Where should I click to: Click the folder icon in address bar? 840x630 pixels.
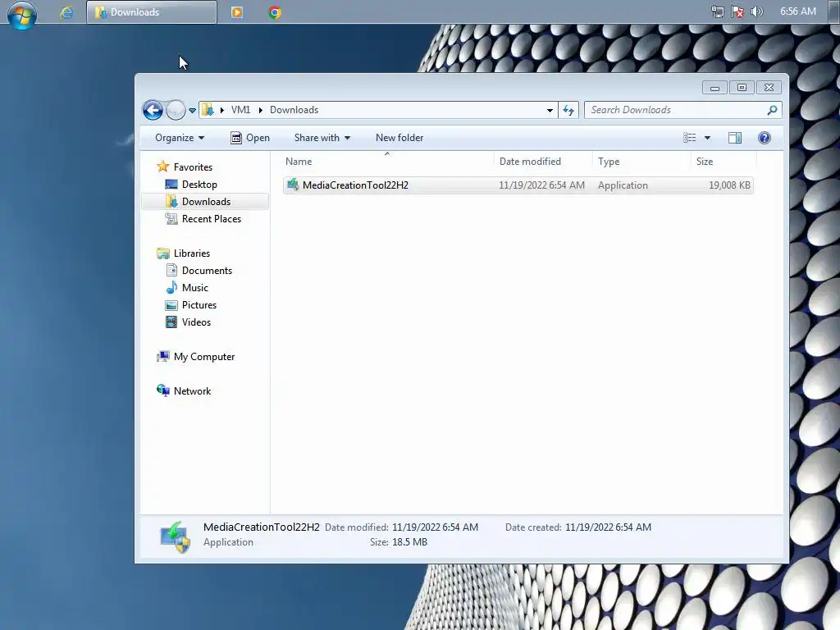[x=208, y=110]
